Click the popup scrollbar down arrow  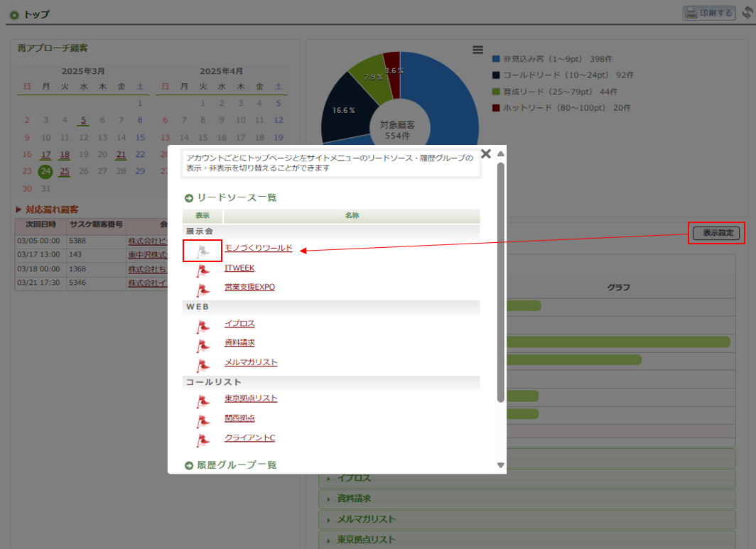pos(501,465)
